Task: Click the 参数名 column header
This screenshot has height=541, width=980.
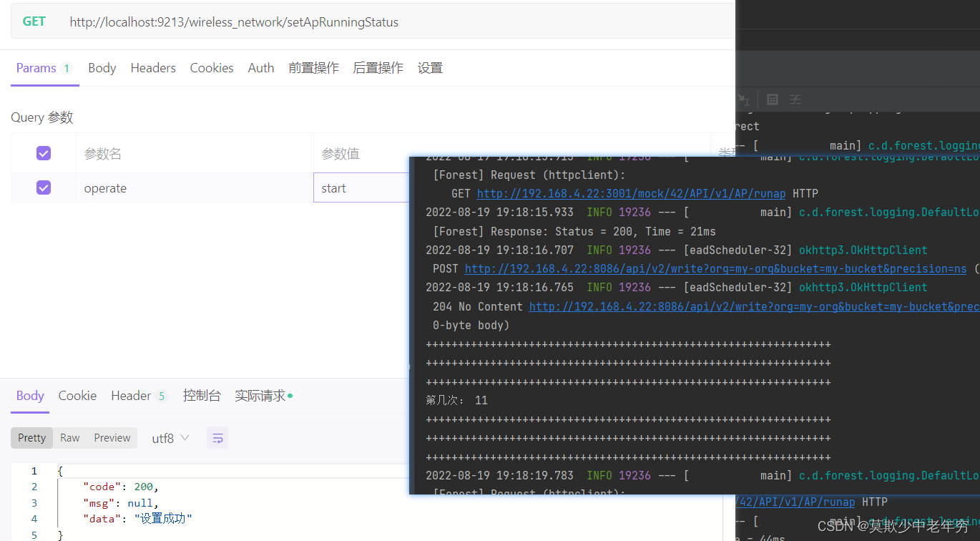Action: pyautogui.click(x=103, y=154)
